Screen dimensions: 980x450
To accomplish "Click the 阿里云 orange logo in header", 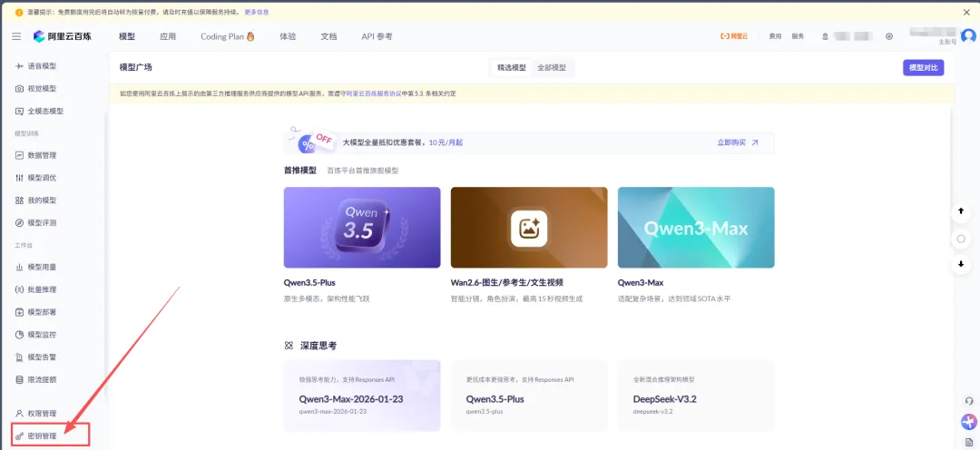I will [734, 36].
